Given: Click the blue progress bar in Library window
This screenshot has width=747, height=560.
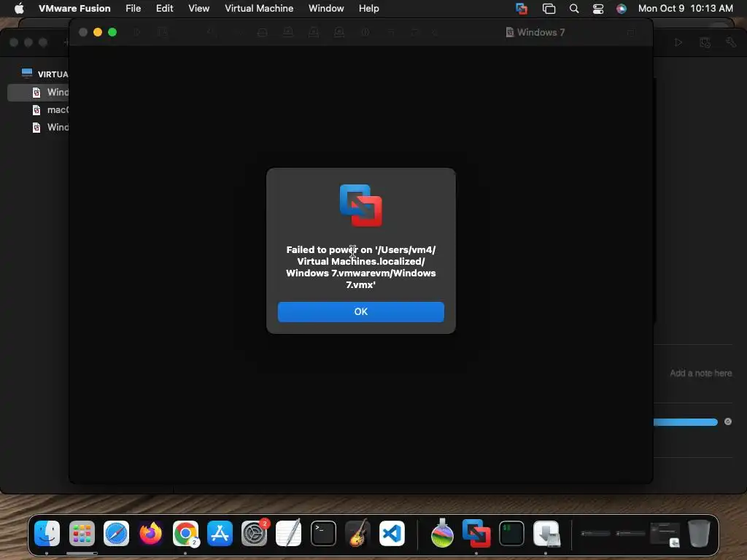Looking at the screenshot, I should pyautogui.click(x=686, y=422).
